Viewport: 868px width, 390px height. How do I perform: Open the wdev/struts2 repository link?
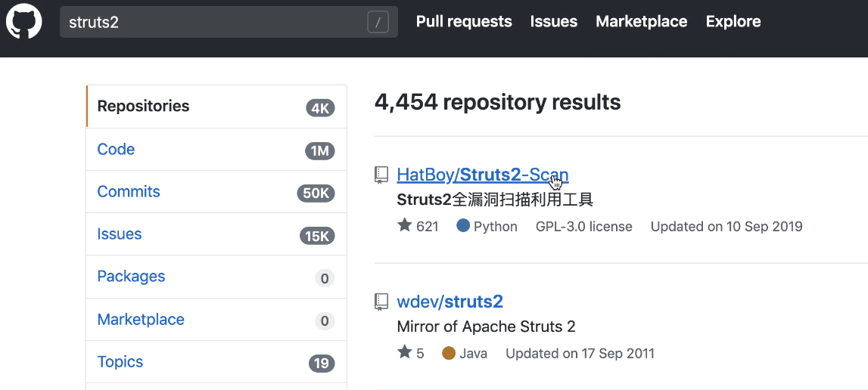[450, 302]
